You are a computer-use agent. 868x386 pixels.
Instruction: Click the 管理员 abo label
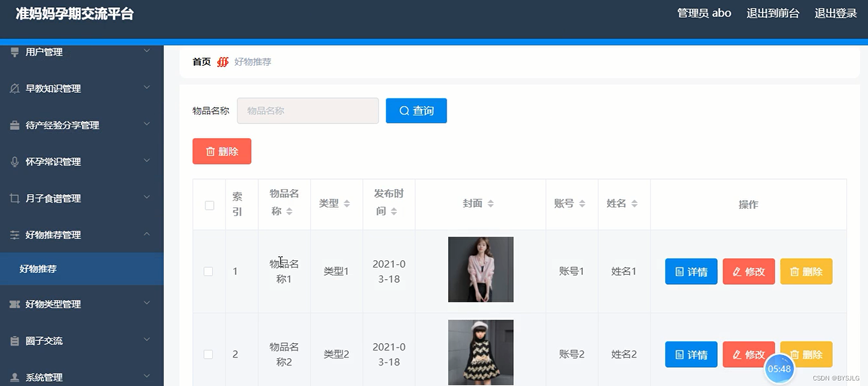(x=704, y=13)
